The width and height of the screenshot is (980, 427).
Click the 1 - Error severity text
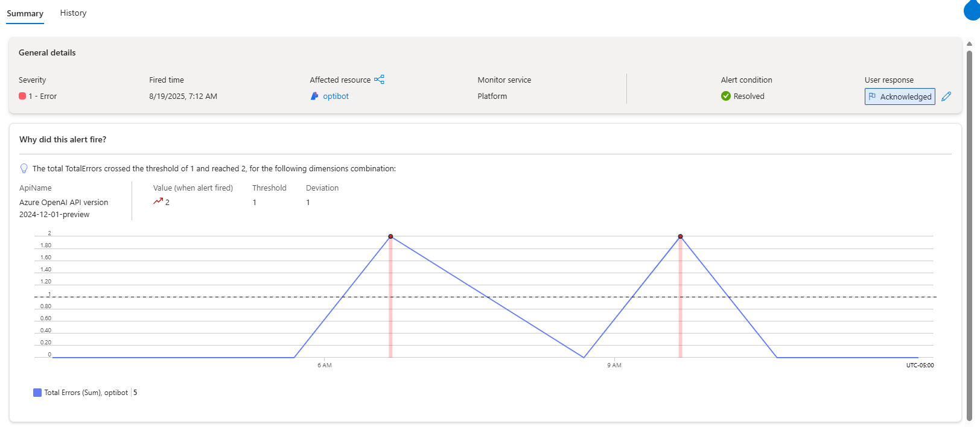[x=42, y=96]
